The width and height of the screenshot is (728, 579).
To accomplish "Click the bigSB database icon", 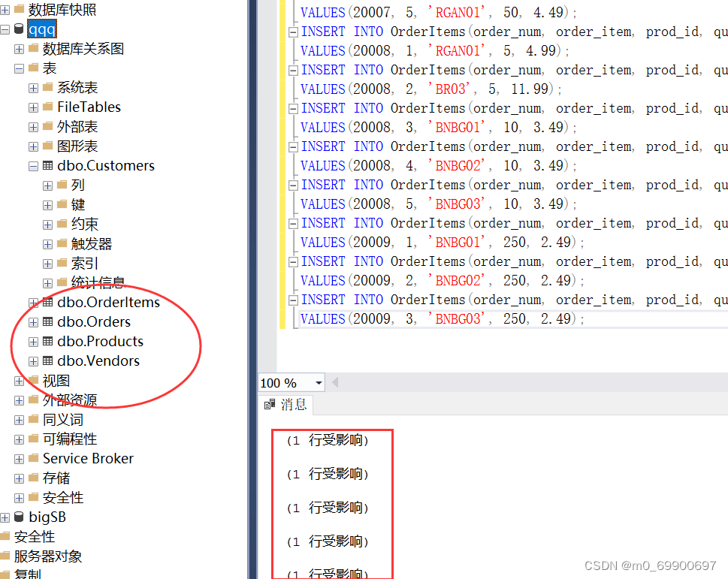I will pos(18,517).
